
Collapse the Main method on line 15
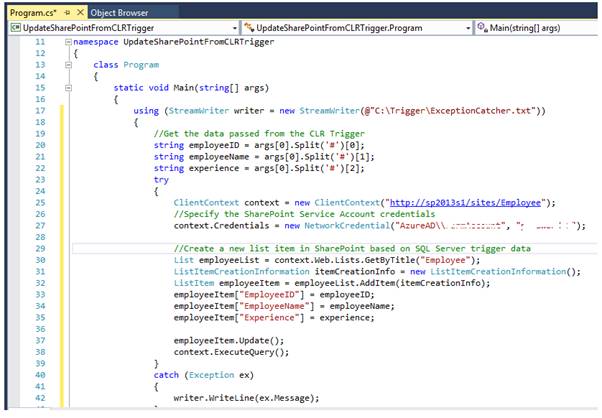click(68, 88)
